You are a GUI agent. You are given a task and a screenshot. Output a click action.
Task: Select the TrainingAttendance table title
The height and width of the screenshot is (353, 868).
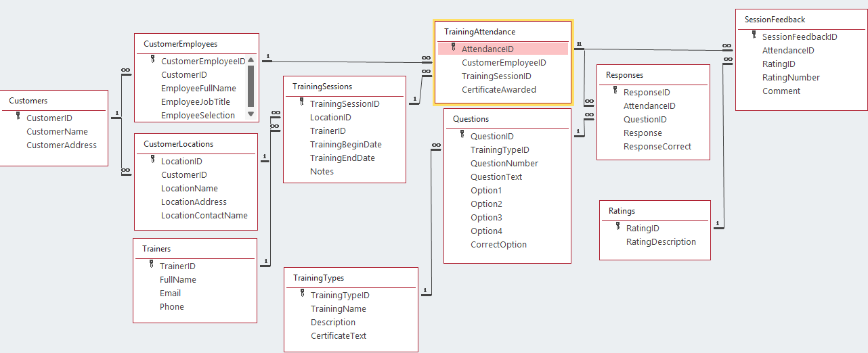coord(480,32)
